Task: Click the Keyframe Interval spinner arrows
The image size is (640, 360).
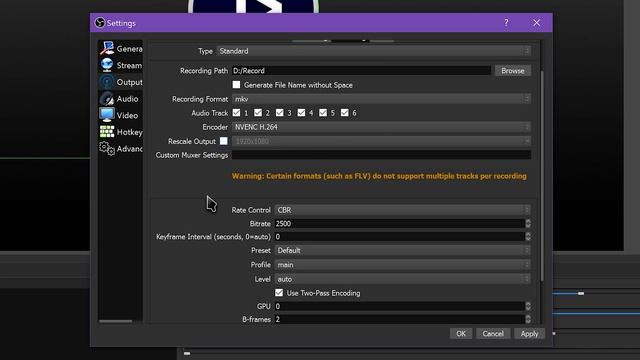Action: pos(528,237)
